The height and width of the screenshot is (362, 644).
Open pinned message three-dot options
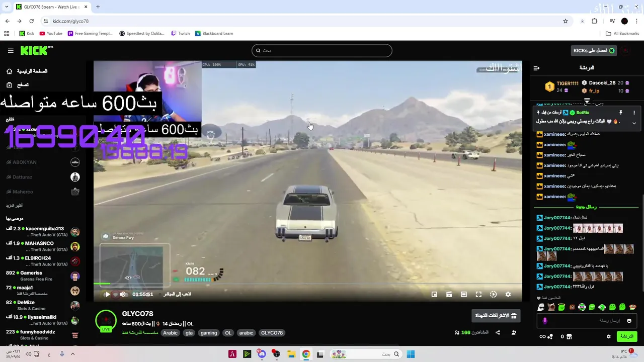(634, 113)
